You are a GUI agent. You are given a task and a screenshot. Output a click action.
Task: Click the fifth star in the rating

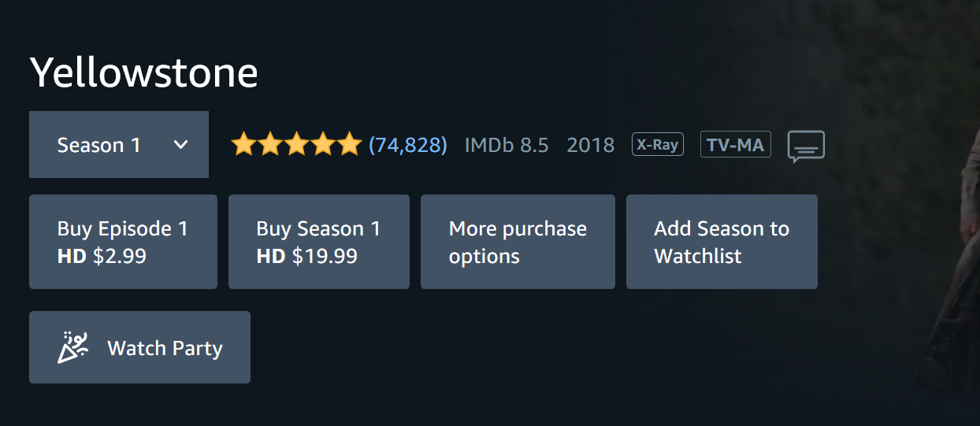pyautogui.click(x=349, y=145)
